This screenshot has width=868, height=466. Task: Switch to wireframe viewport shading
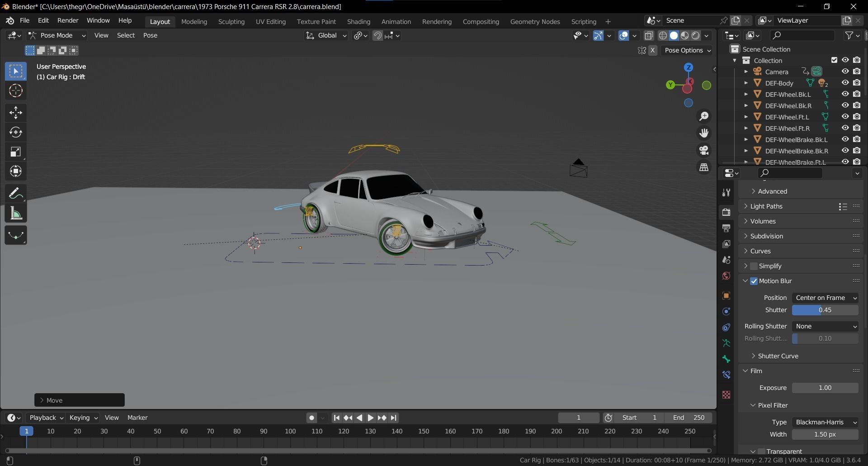coord(663,36)
